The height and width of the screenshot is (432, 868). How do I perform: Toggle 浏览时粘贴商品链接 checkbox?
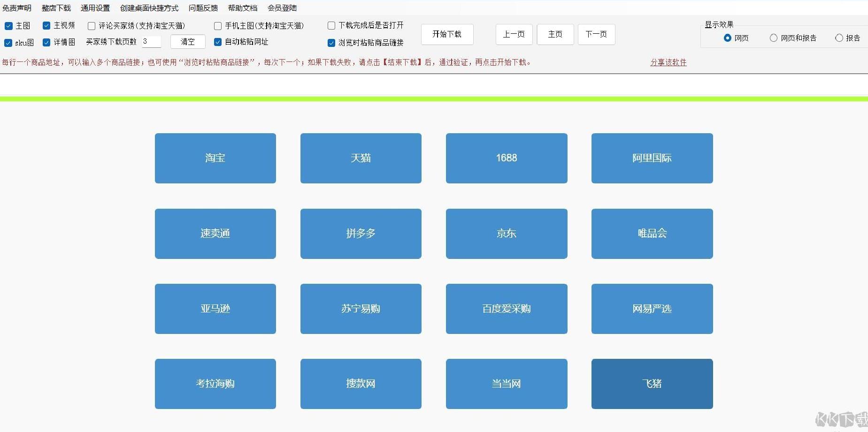coord(331,43)
